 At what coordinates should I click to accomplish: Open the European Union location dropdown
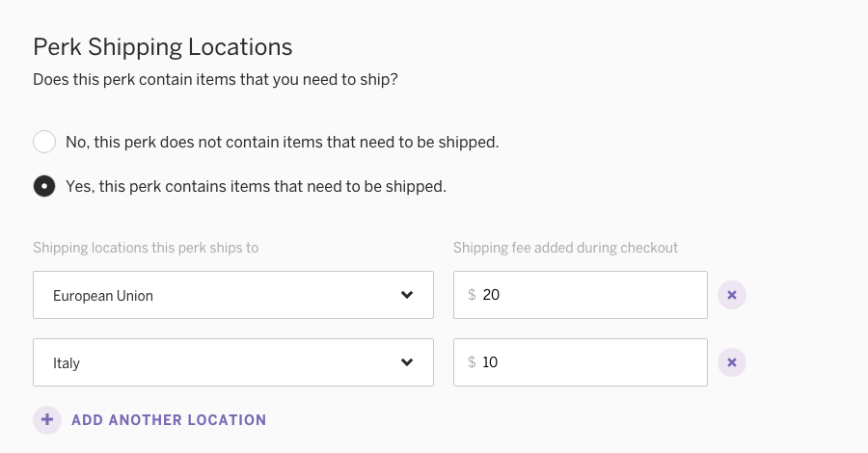233,295
